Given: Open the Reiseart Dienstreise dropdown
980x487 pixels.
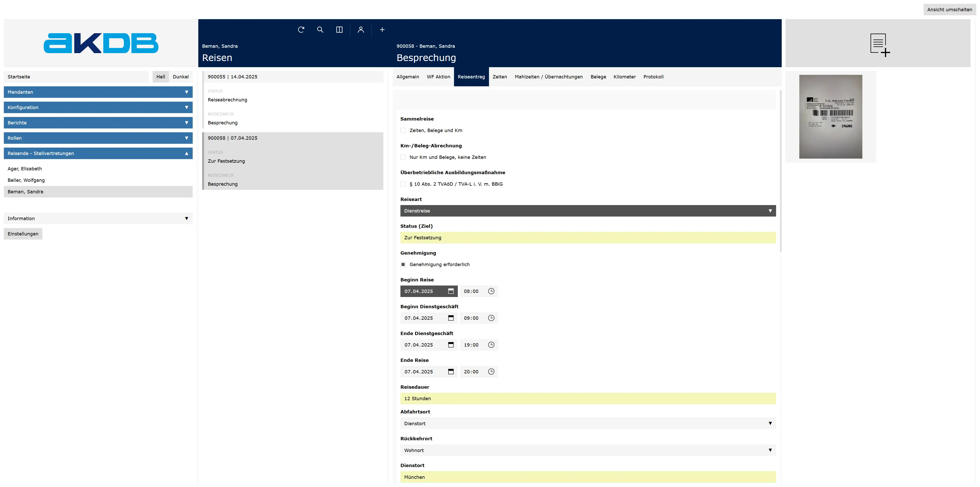Looking at the screenshot, I should coord(588,211).
